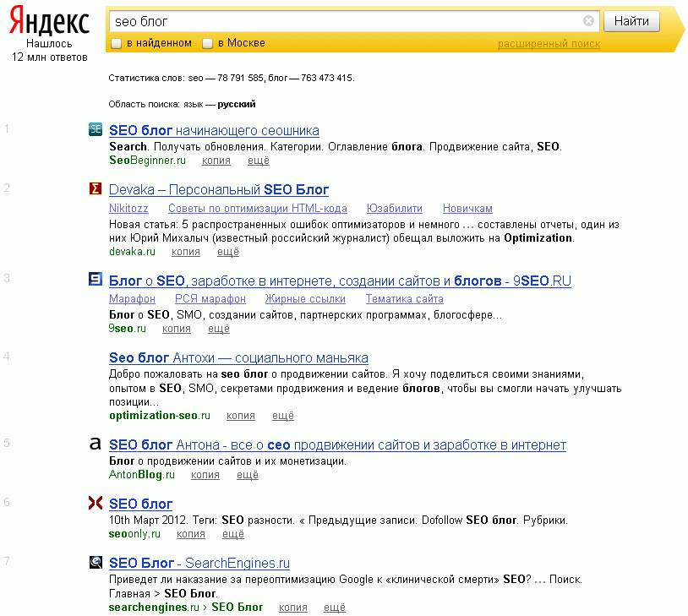Open the 9SEO.RU blog result title
The image size is (688, 616).
(340, 281)
